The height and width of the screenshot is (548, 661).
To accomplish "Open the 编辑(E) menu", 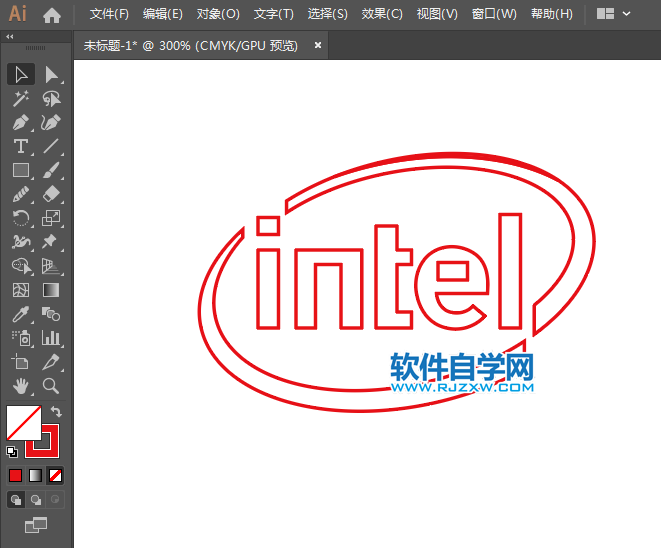I will pyautogui.click(x=163, y=14).
